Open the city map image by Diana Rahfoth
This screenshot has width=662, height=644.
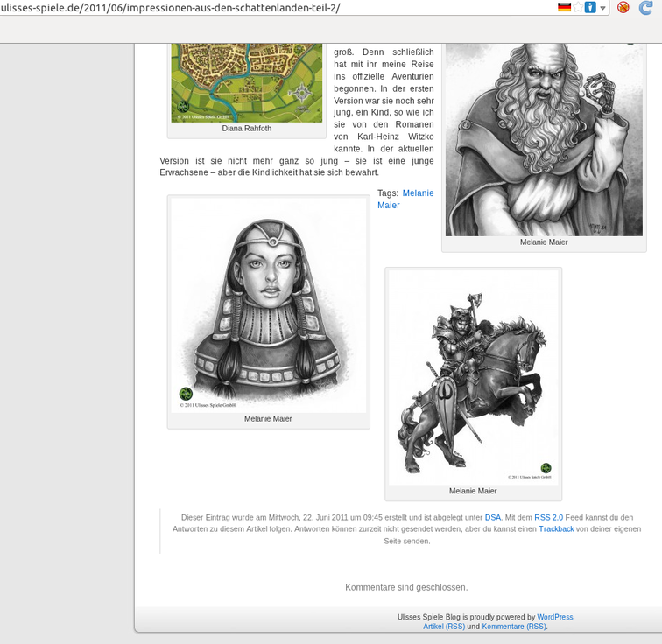tap(246, 80)
